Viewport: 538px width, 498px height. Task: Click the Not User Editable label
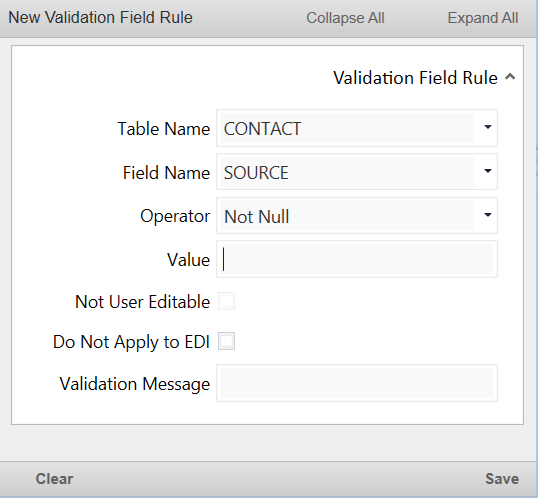coord(142,302)
